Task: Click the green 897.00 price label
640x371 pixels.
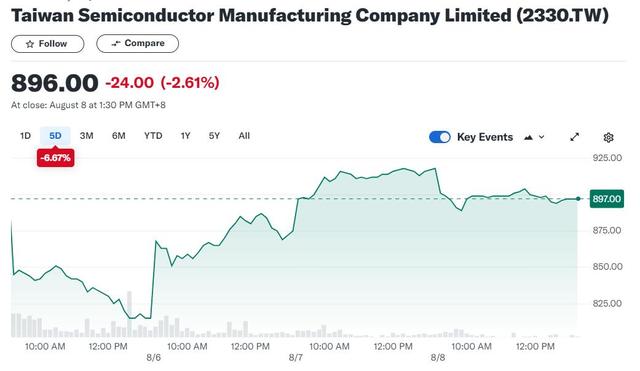Action: (x=607, y=199)
